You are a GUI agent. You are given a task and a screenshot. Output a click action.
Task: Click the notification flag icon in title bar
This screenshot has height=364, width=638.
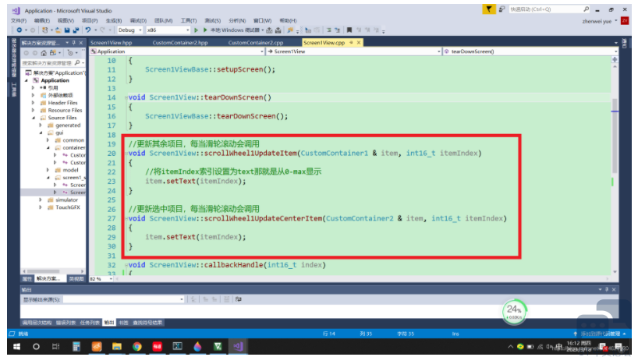[x=489, y=9]
